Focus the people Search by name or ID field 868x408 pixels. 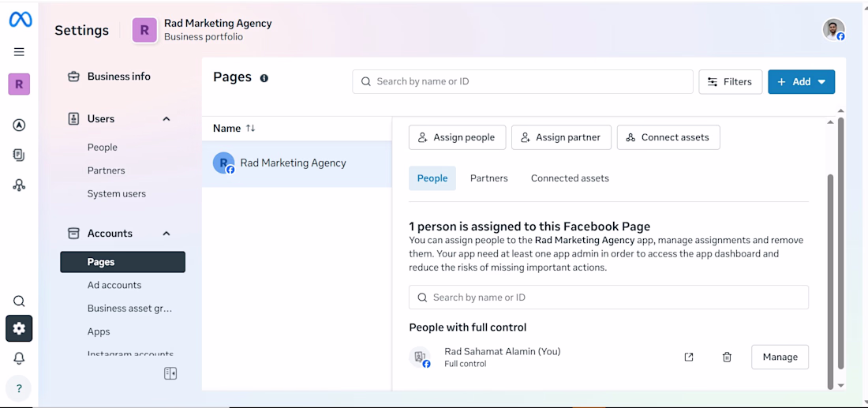608,298
